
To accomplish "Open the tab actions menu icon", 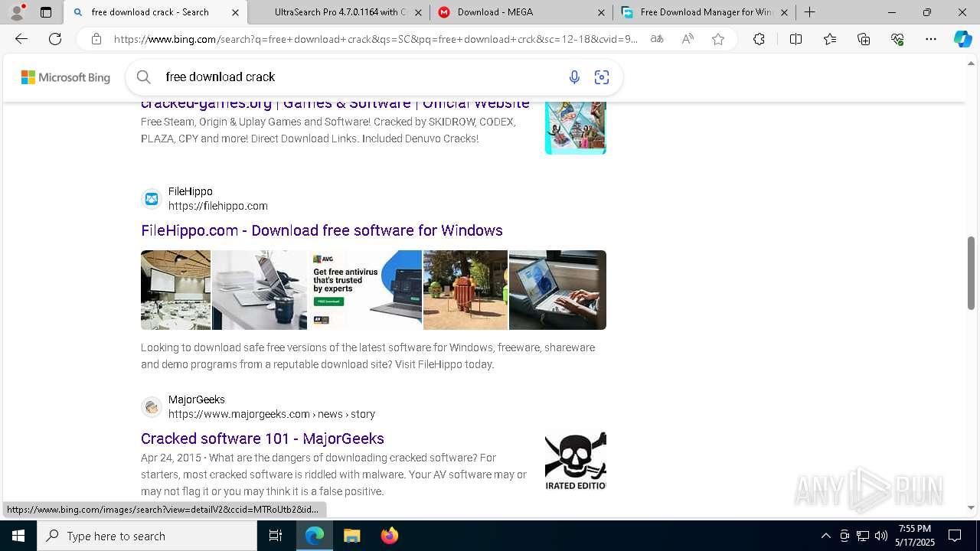I will pyautogui.click(x=46, y=12).
